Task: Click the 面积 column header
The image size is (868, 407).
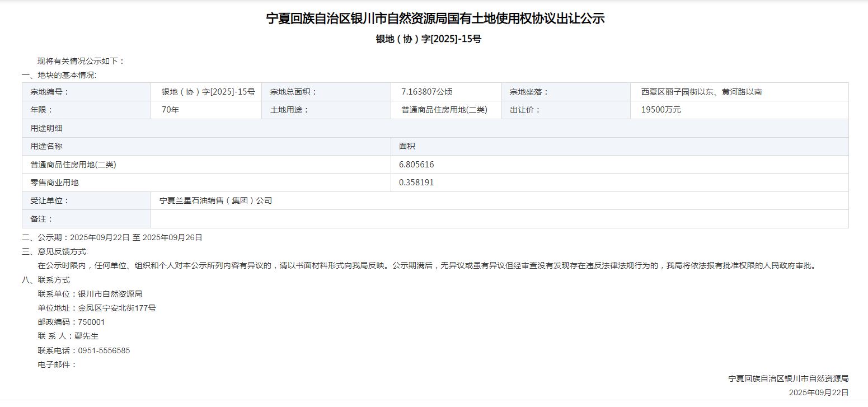Action: click(407, 146)
